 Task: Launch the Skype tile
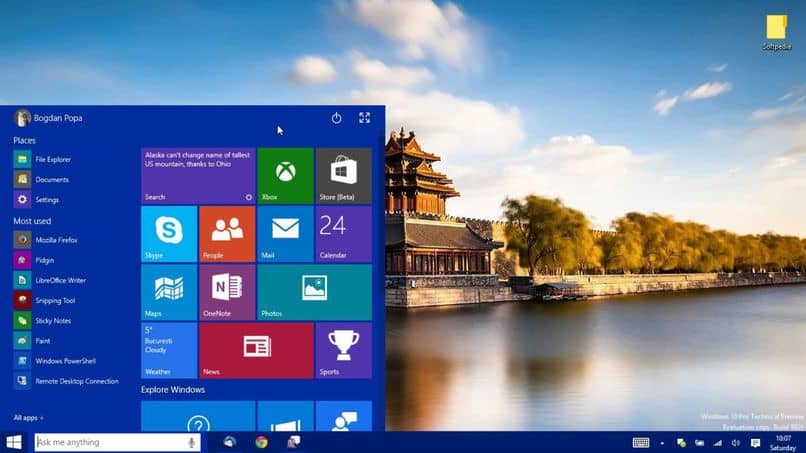tap(169, 234)
